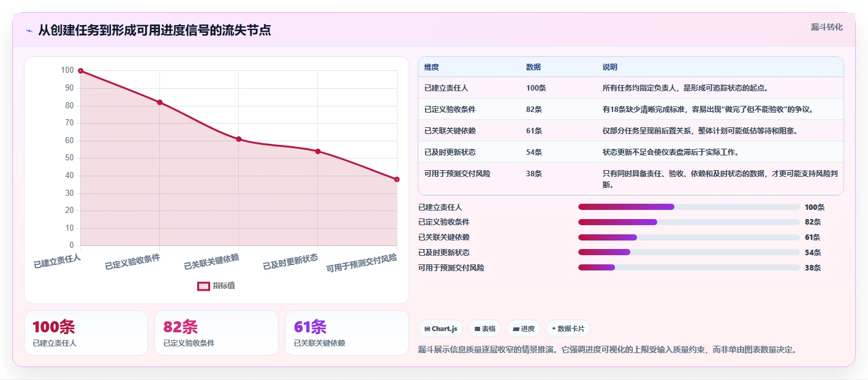Click the chart data point for 已建立责任人
868x380 pixels.
[x=80, y=71]
